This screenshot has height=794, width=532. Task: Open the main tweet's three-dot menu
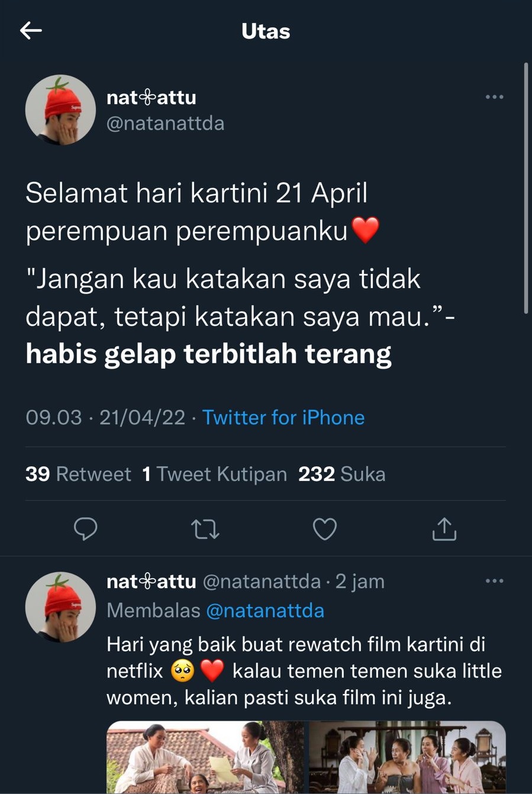(x=494, y=97)
